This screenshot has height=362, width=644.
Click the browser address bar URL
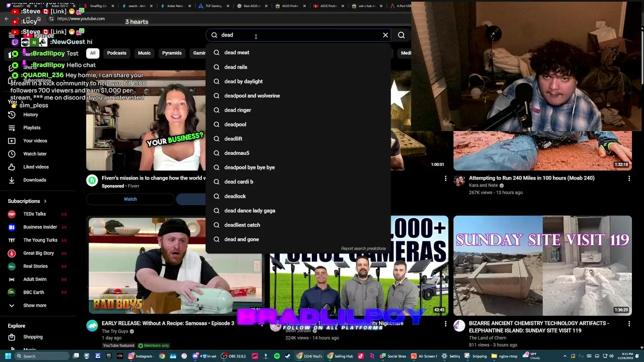pyautogui.click(x=81, y=19)
